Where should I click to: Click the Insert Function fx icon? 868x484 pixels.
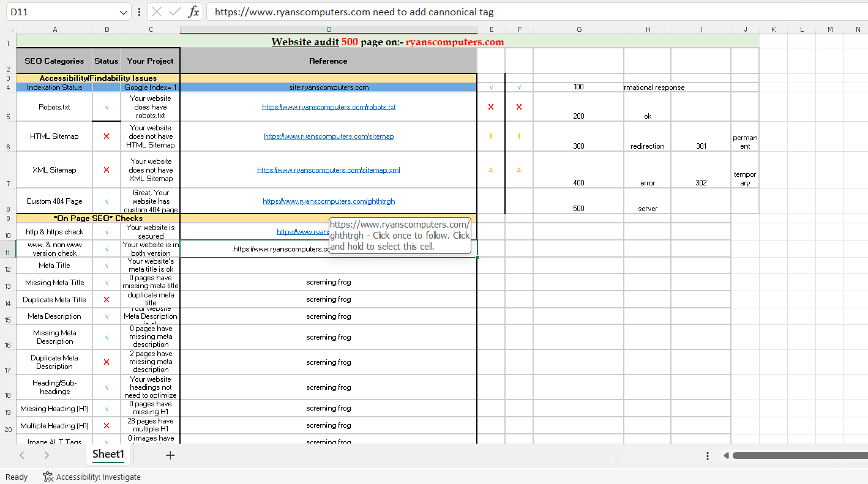[193, 12]
